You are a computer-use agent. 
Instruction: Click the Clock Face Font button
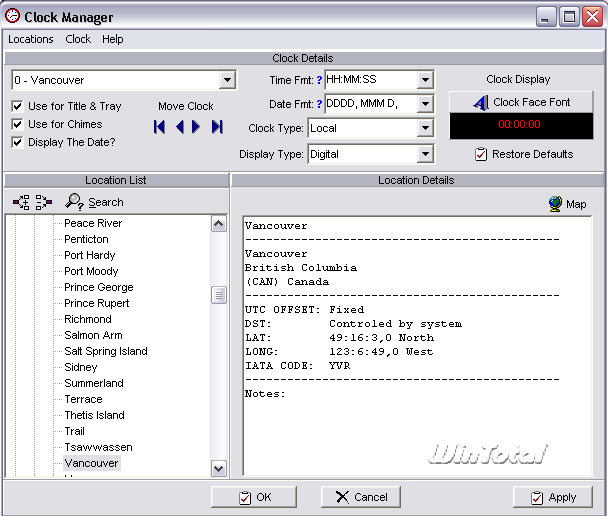pyautogui.click(x=521, y=102)
